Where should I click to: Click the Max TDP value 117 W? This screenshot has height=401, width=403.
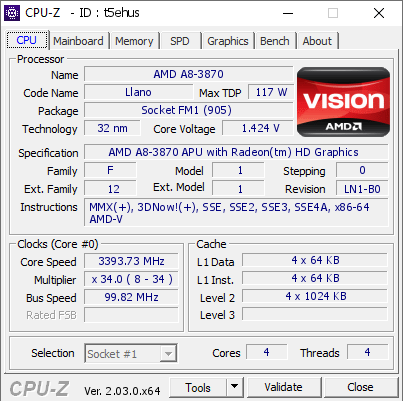coord(271,92)
